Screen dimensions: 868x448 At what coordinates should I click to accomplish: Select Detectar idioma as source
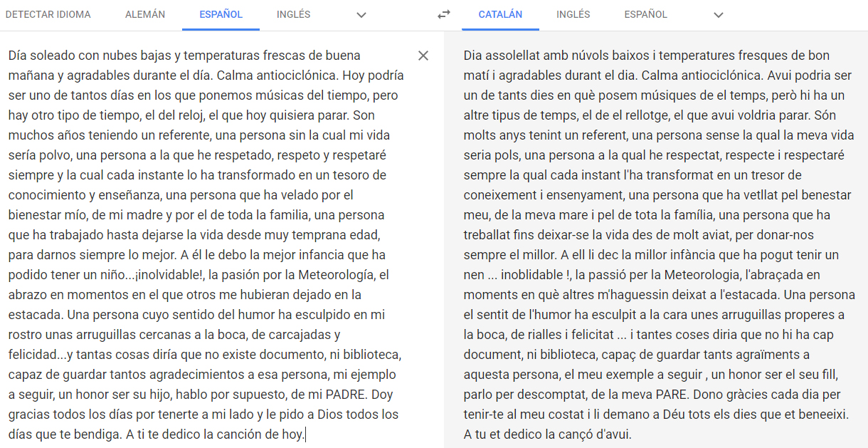pyautogui.click(x=48, y=14)
